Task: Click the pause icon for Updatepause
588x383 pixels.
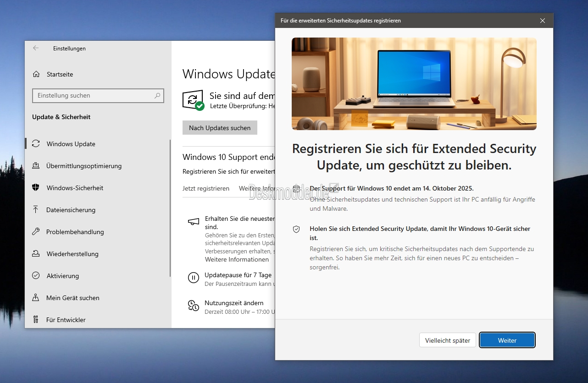Action: 194,277
